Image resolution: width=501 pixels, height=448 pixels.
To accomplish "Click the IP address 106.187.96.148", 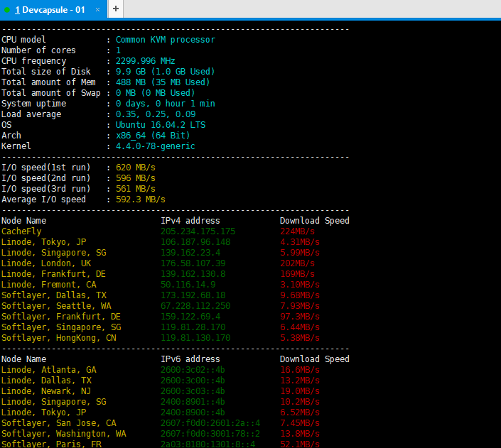I will pyautogui.click(x=195, y=242).
